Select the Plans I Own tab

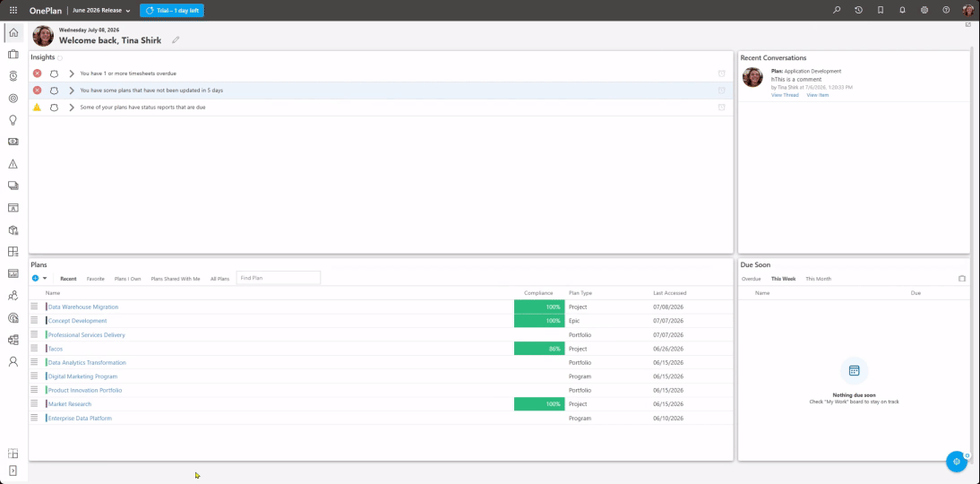tap(127, 279)
